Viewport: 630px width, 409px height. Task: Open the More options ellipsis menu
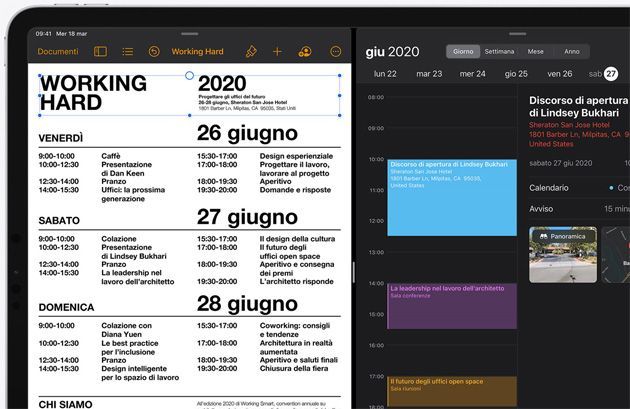point(335,51)
